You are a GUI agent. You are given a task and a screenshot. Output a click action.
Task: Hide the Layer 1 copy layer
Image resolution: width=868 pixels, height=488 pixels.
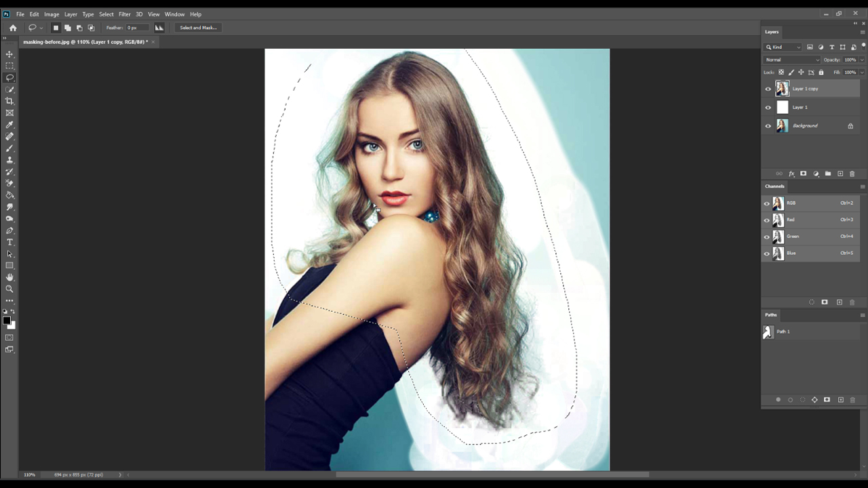(x=768, y=89)
